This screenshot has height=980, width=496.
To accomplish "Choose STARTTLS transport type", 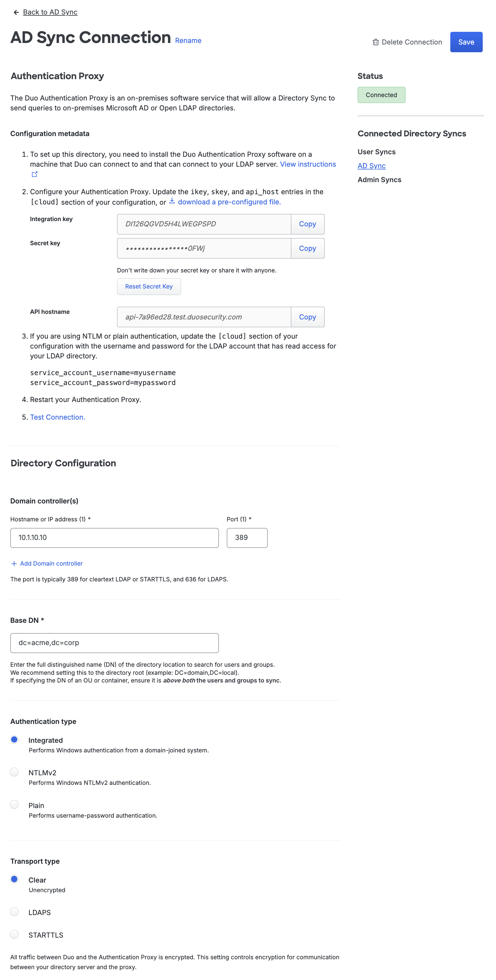I will (15, 935).
